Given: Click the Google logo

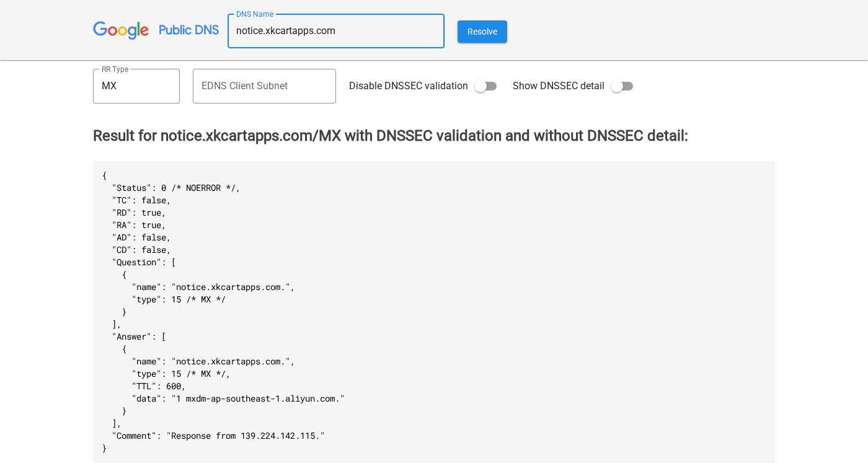Looking at the screenshot, I should tap(121, 30).
